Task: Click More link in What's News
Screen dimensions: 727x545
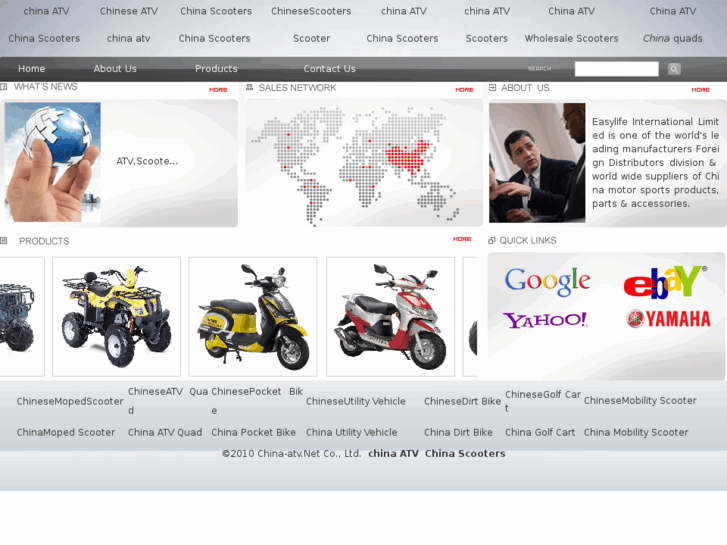Action: coord(218,90)
